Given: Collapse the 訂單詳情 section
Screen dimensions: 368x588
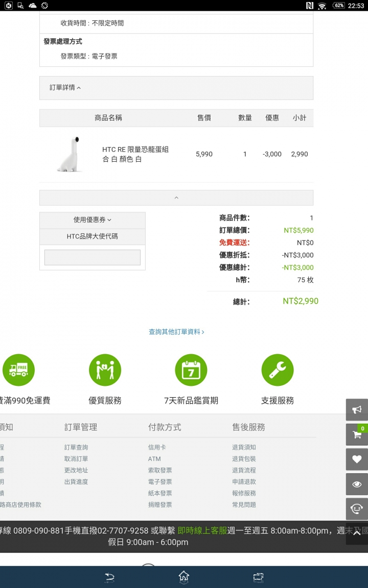Looking at the screenshot, I should (176, 88).
